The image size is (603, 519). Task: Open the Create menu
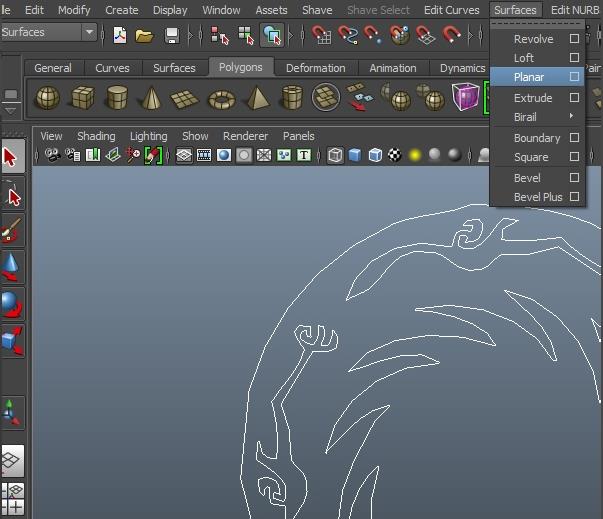pyautogui.click(x=122, y=10)
